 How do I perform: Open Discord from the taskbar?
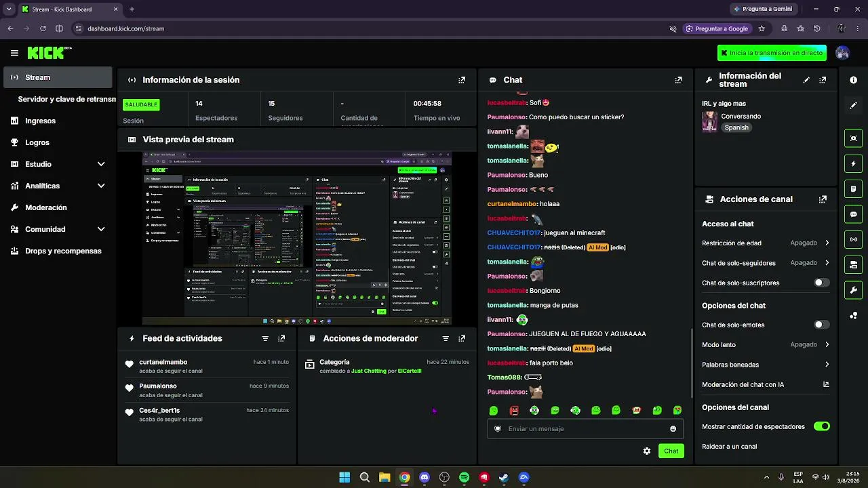425,477
